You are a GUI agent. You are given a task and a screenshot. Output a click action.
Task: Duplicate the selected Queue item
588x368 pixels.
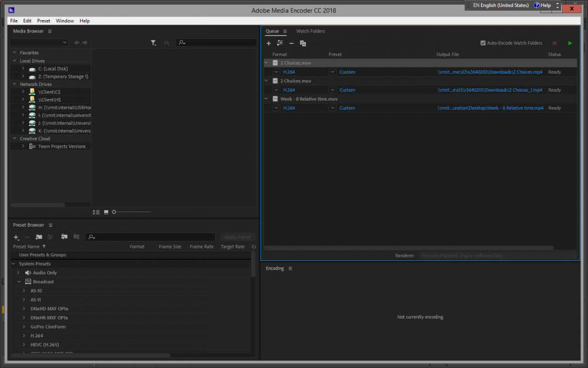(x=303, y=44)
